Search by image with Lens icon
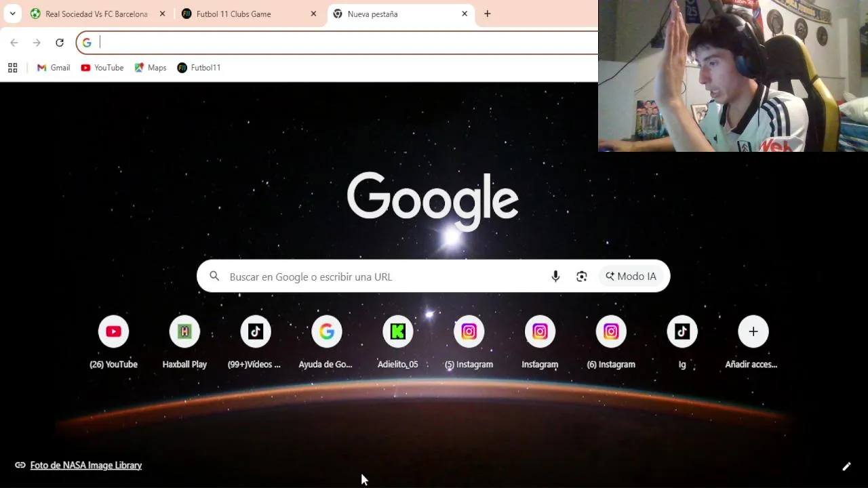The width and height of the screenshot is (868, 488). point(582,277)
